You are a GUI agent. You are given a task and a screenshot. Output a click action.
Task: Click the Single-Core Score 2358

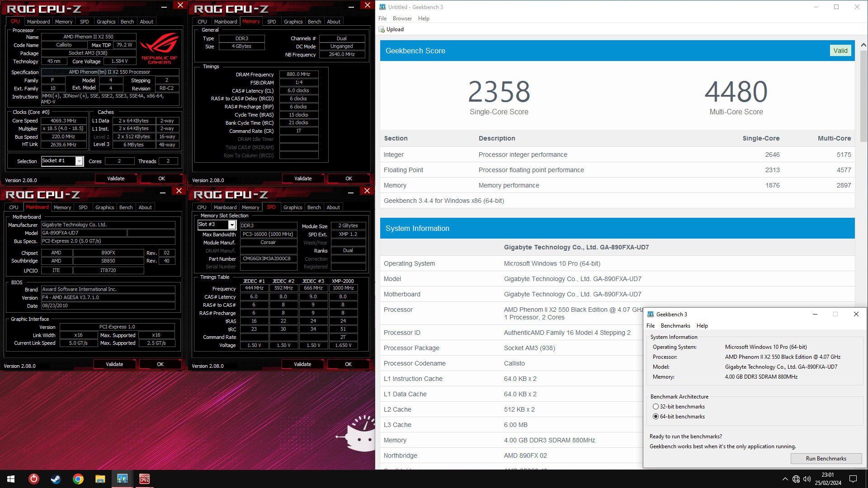click(499, 92)
